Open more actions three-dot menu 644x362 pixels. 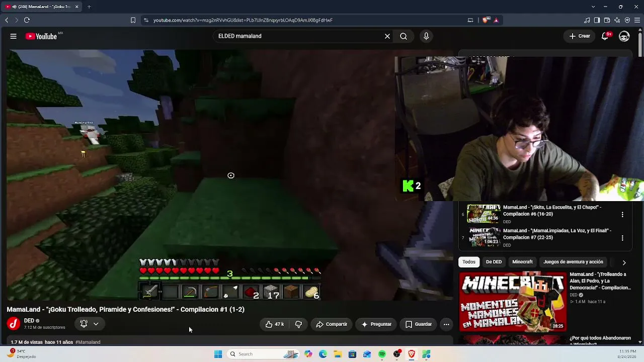click(x=446, y=324)
